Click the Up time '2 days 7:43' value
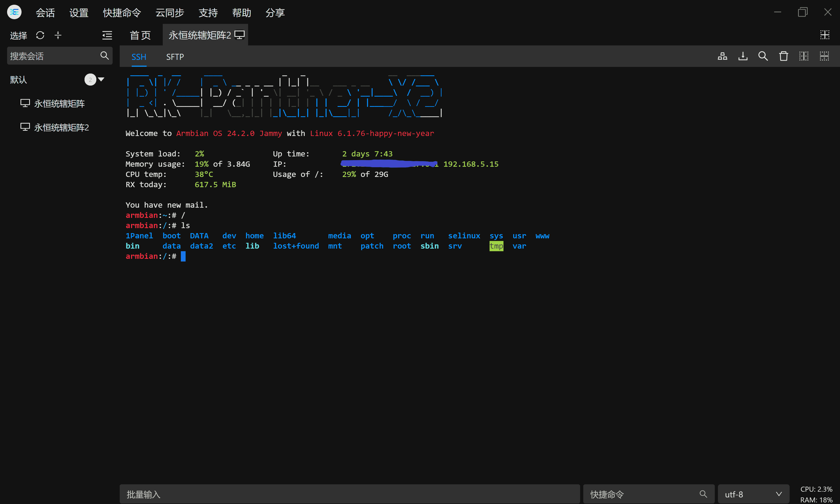840x504 pixels. click(x=367, y=154)
